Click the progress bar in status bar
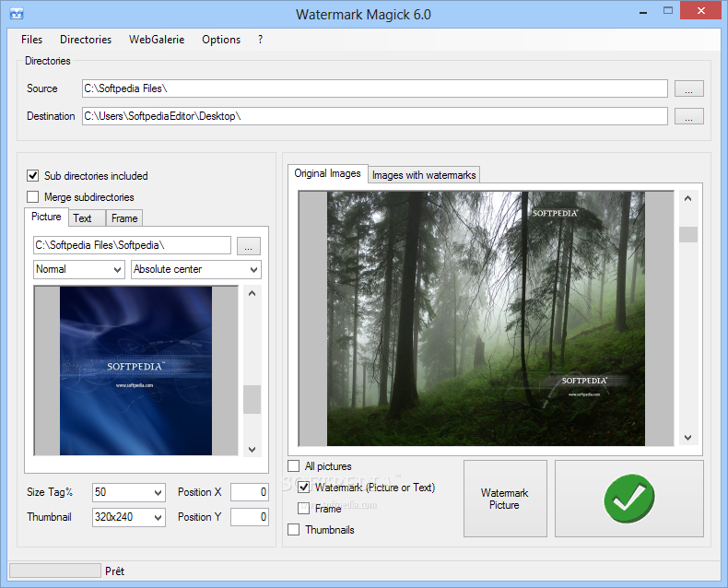728x588 pixels. point(55,570)
